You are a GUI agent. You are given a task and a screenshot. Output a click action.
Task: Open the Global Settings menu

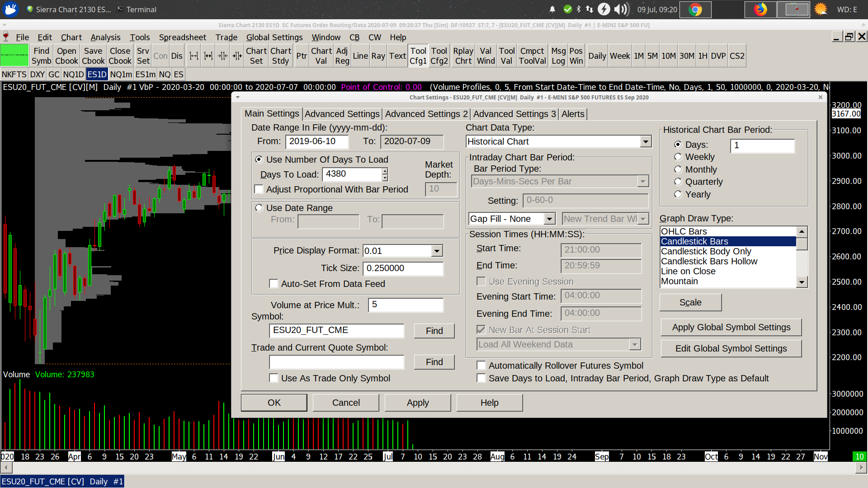point(274,38)
